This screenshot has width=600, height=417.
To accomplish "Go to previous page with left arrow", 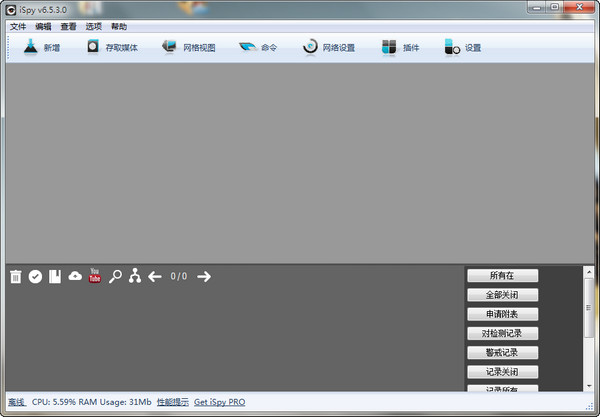I will (155, 277).
